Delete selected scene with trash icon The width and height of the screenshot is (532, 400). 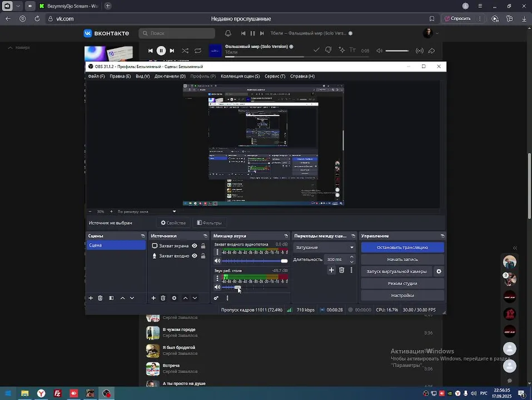[100, 298]
